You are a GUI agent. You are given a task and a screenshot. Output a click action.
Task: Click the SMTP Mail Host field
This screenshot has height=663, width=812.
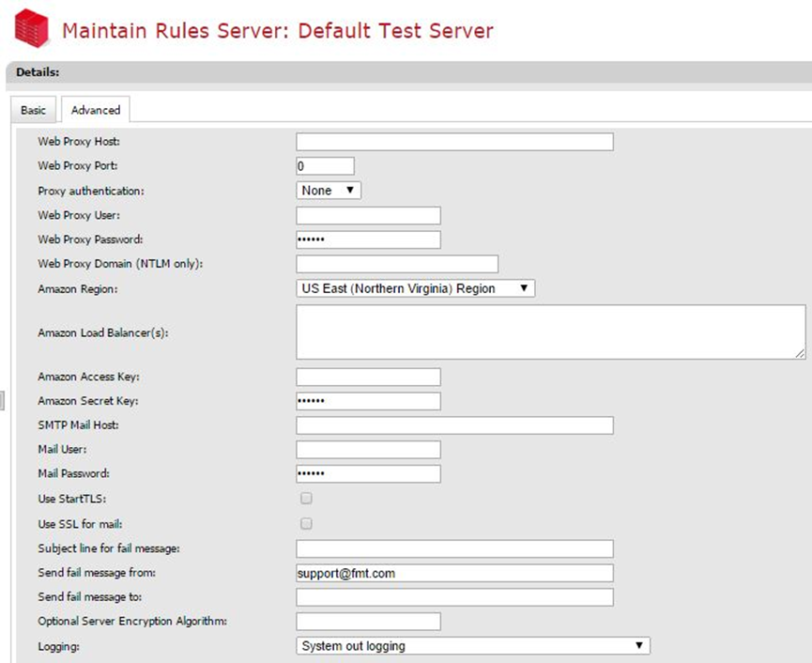pyautogui.click(x=454, y=425)
